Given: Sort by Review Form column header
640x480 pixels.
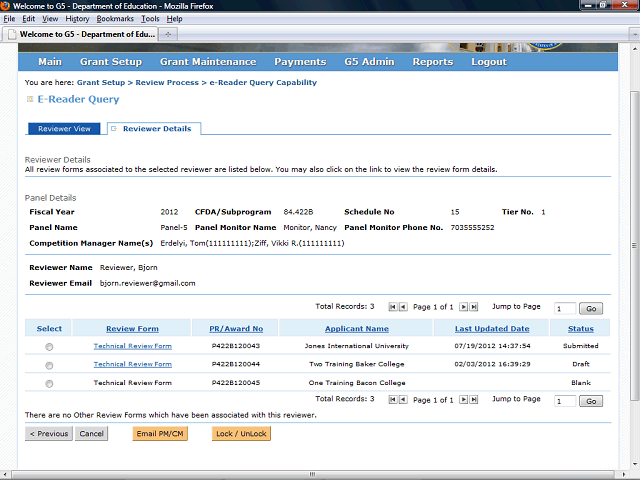Looking at the screenshot, I should (x=132, y=329).
